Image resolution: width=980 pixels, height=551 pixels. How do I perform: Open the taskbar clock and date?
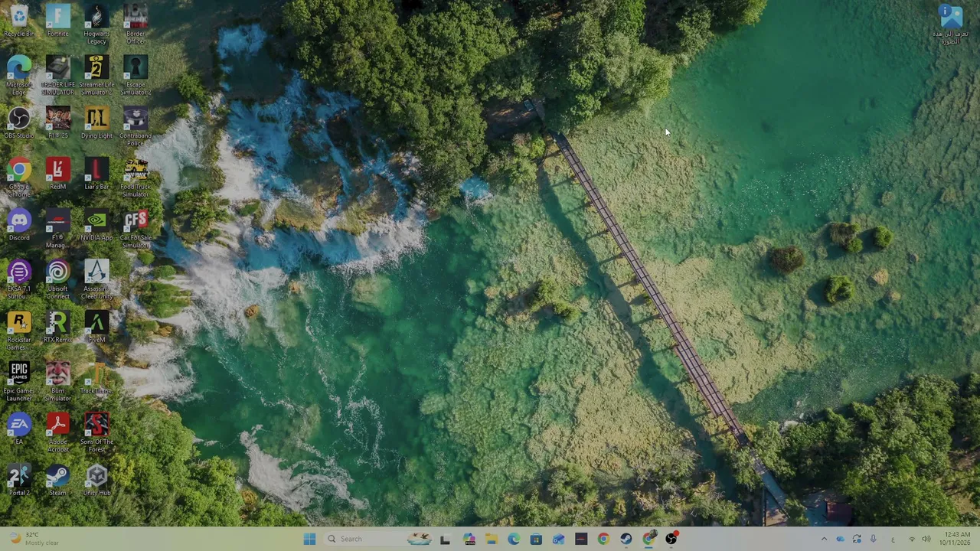point(957,539)
